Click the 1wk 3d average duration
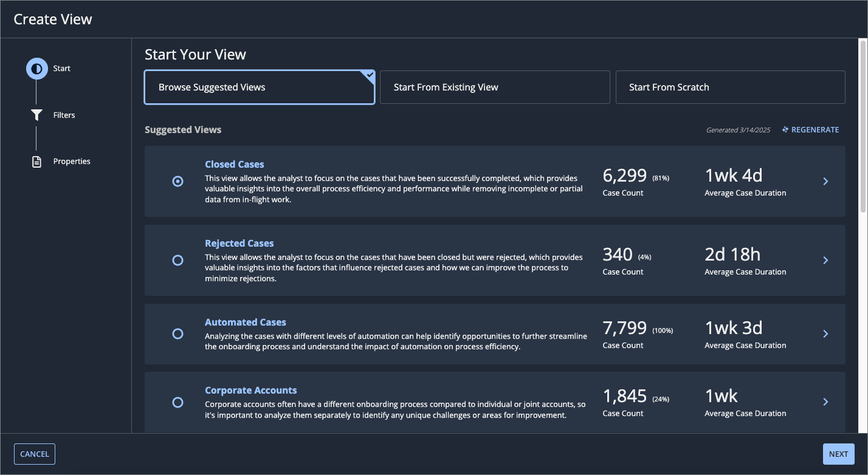Viewport: 868px width, 475px height. (x=734, y=328)
